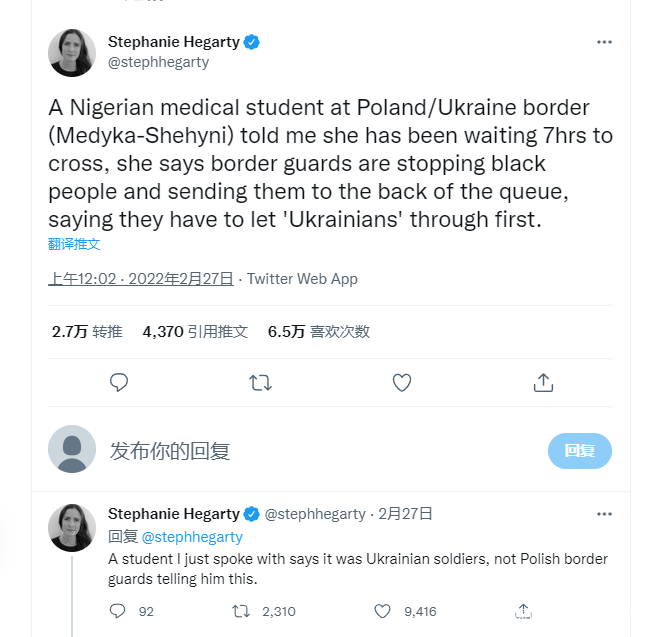The height and width of the screenshot is (637, 651).
Task: Click the blue 回复 reply button
Action: pyautogui.click(x=579, y=451)
